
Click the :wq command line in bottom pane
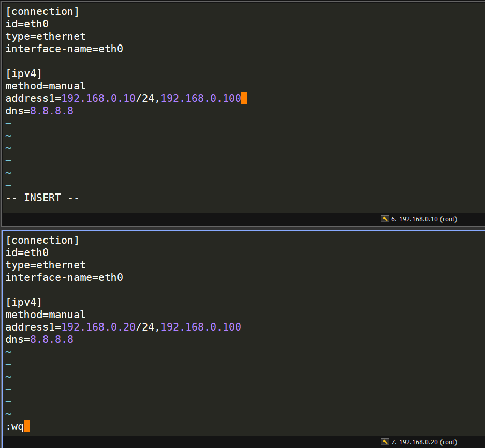pos(15,427)
